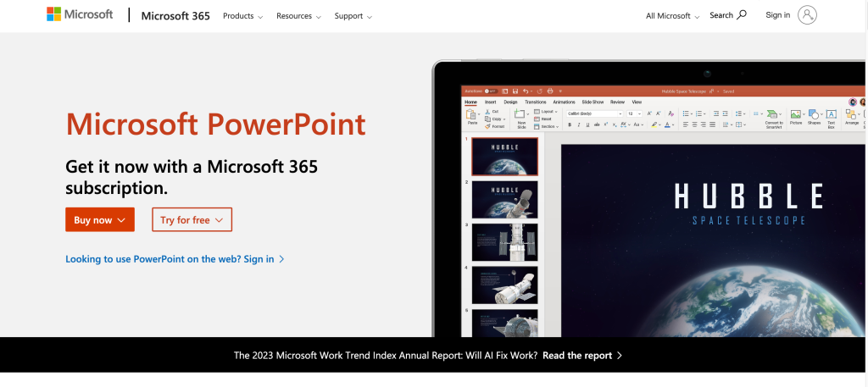Screen dimensions: 868x387
Task: Toggle Bold formatting in the ribbon
Action: tap(570, 124)
